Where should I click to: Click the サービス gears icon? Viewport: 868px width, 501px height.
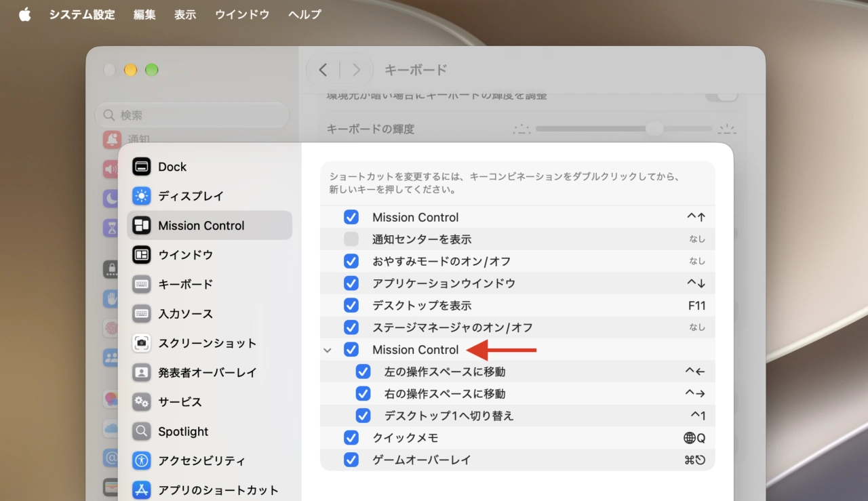pos(141,402)
